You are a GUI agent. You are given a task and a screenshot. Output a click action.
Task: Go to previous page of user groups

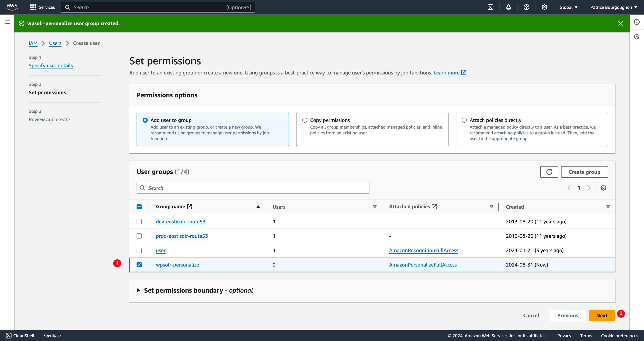[x=569, y=188]
